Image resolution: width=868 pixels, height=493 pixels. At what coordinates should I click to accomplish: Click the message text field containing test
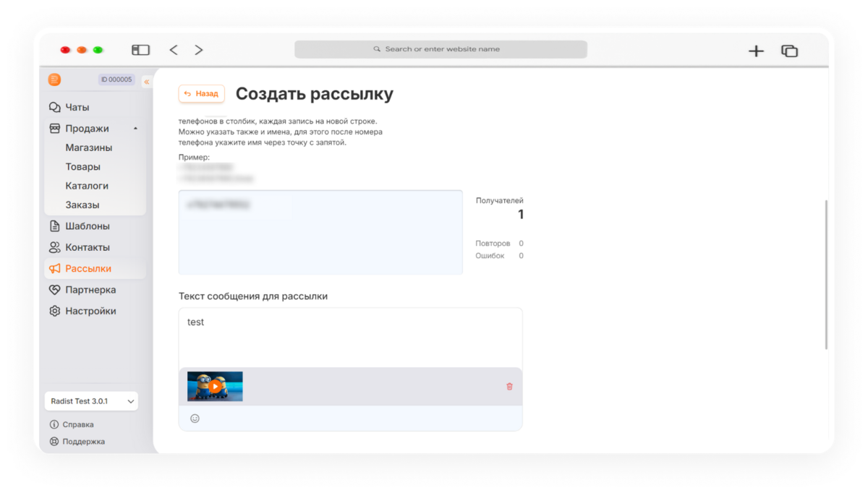[350, 338]
